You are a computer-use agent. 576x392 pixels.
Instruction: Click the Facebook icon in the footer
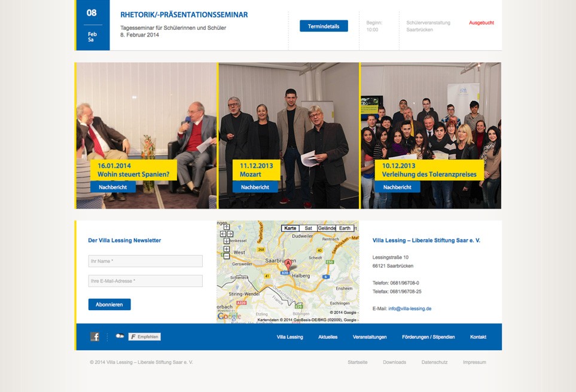point(95,336)
